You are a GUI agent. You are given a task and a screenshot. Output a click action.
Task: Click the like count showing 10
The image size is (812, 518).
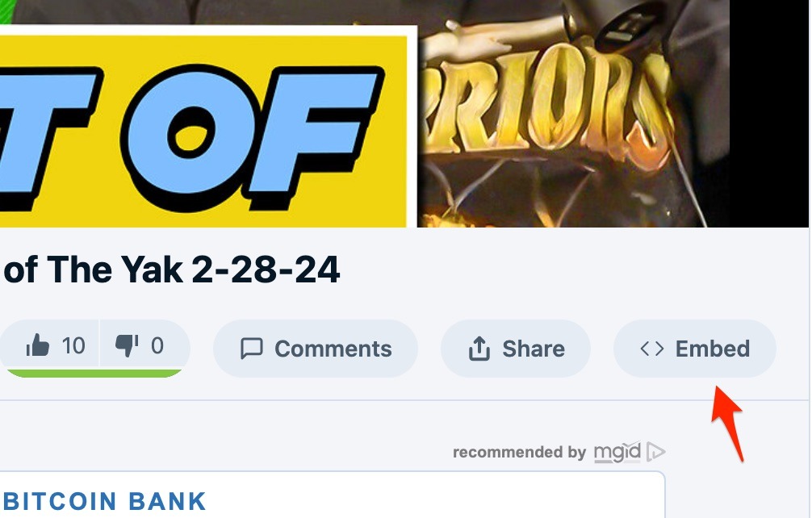tap(73, 345)
